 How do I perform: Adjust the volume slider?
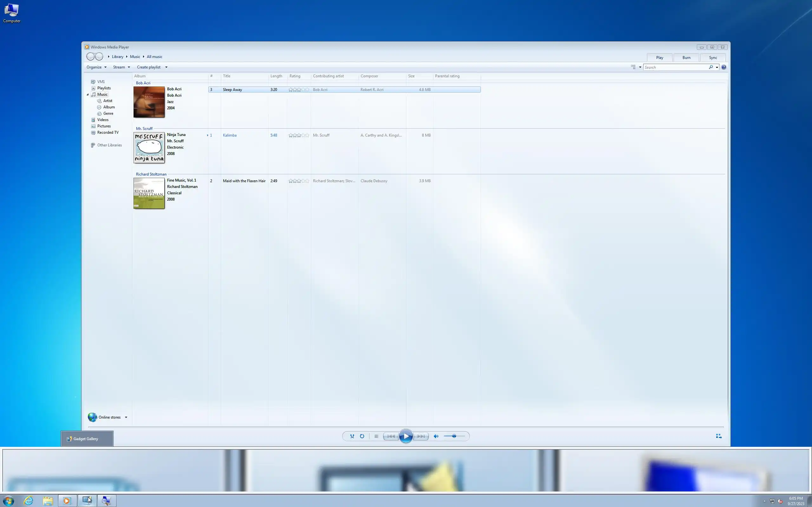coord(454,436)
